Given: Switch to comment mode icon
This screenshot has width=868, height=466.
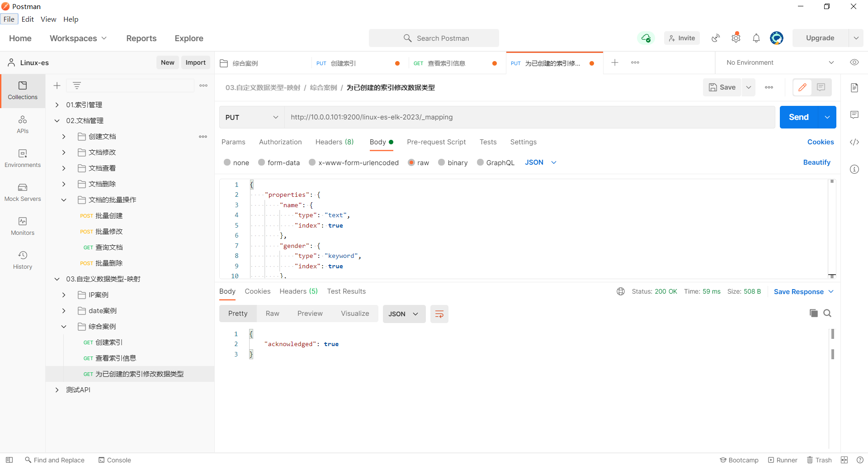Looking at the screenshot, I should point(821,87).
